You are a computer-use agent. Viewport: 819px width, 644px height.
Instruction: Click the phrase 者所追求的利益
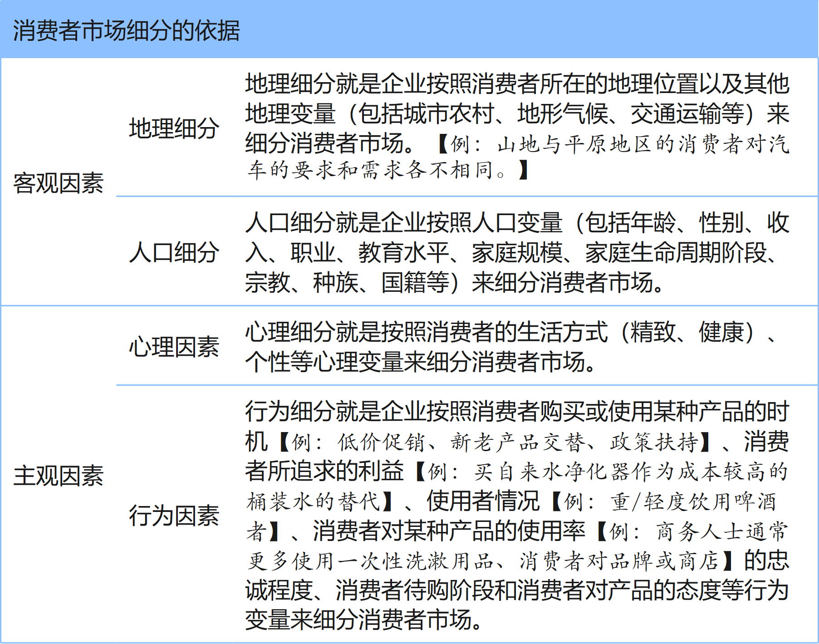(x=324, y=472)
